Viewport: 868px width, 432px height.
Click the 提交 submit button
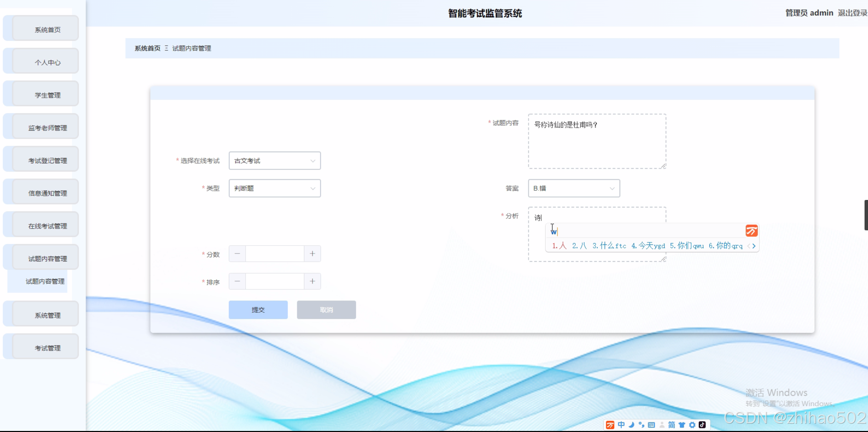[x=258, y=310]
